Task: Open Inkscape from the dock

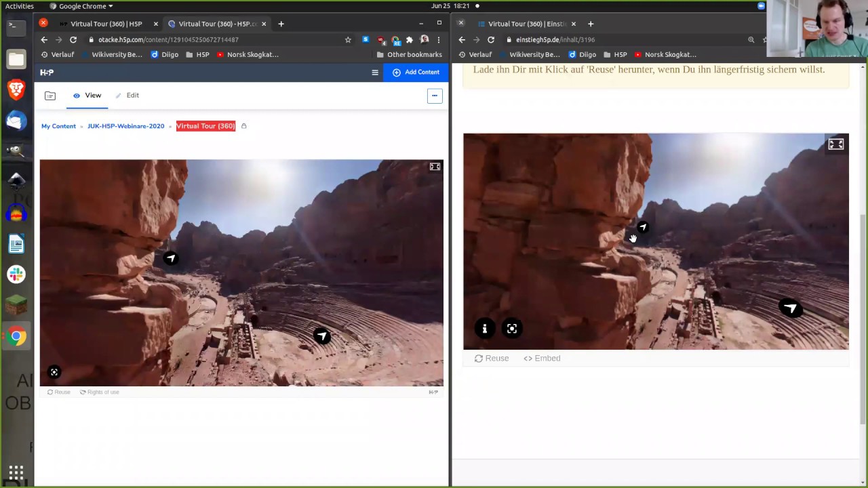Action: [16, 182]
